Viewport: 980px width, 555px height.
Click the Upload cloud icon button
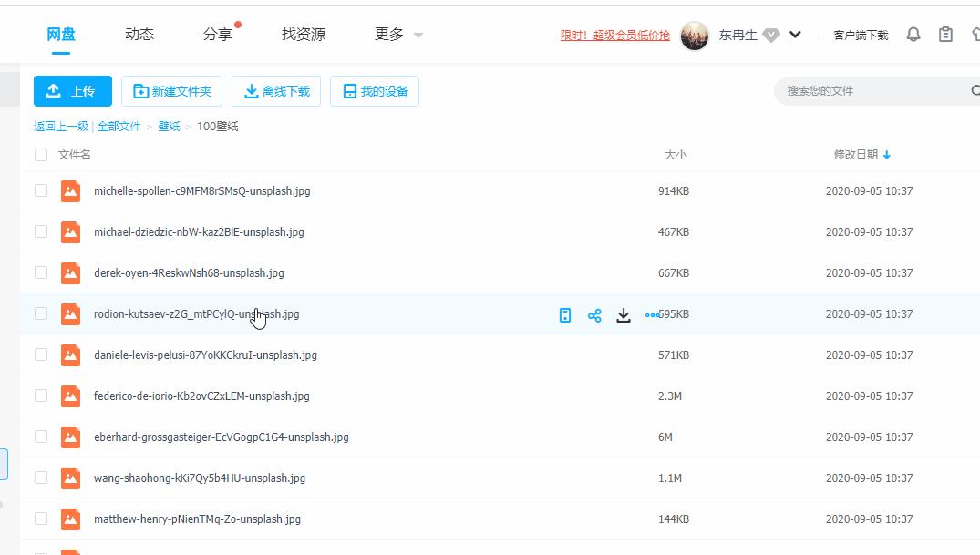tap(54, 90)
